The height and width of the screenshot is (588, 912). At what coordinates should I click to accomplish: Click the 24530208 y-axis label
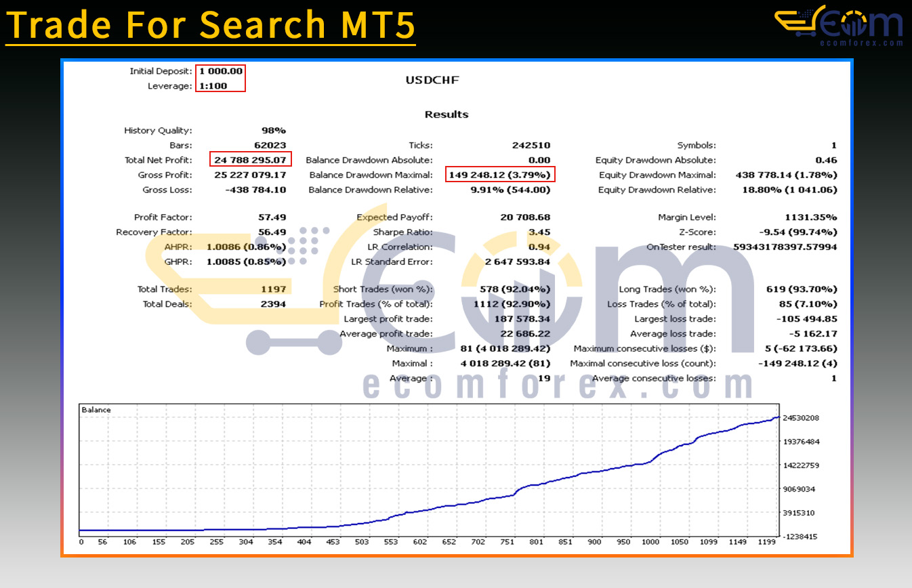pos(800,418)
